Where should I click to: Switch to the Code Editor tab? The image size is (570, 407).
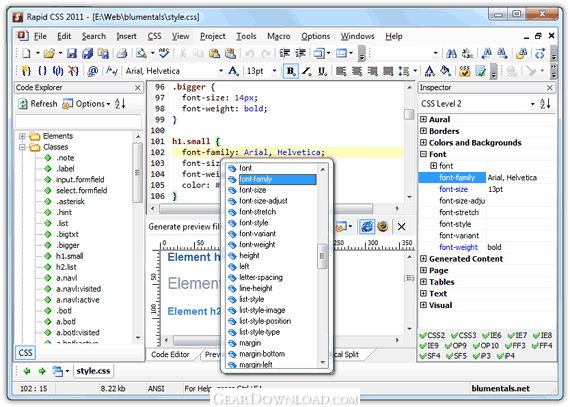click(x=170, y=355)
